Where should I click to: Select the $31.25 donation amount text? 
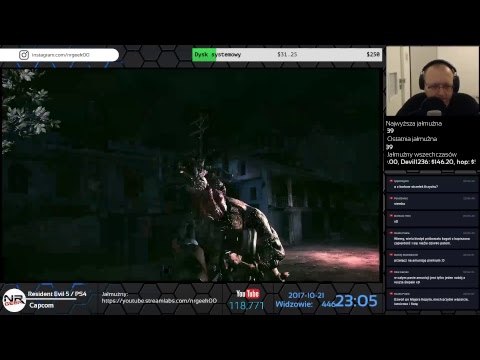click(x=287, y=54)
